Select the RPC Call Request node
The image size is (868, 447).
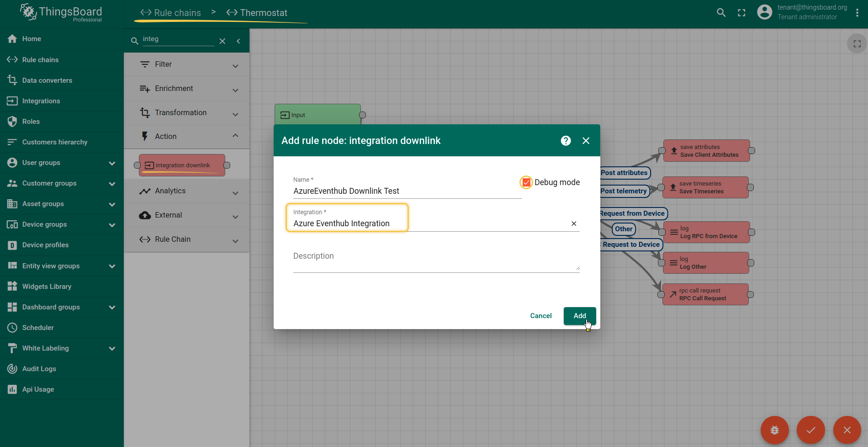[705, 294]
